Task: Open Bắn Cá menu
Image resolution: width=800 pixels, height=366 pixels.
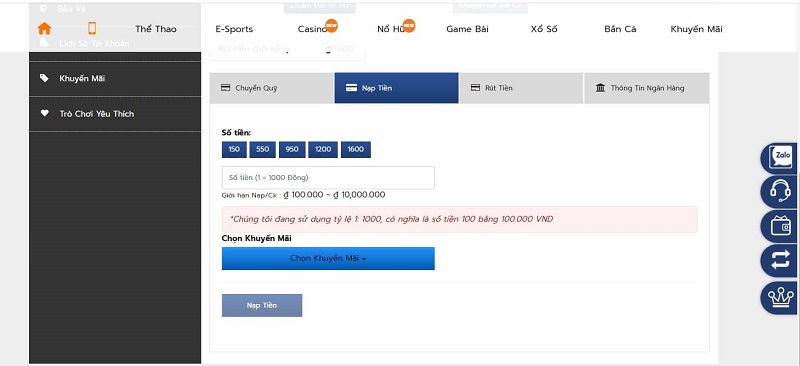Action: point(620,29)
